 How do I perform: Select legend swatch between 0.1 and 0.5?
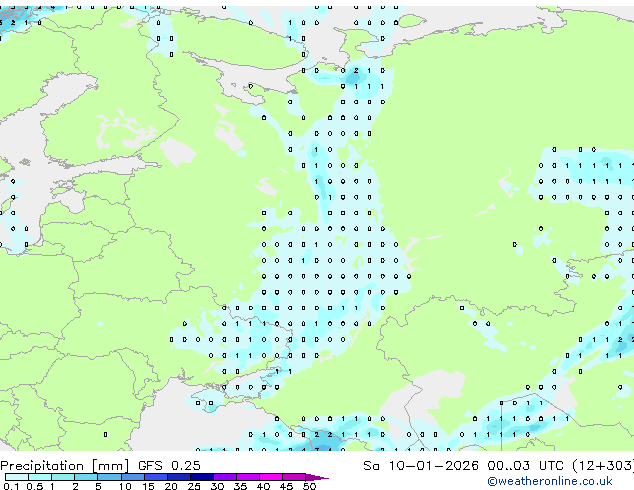click(17, 477)
